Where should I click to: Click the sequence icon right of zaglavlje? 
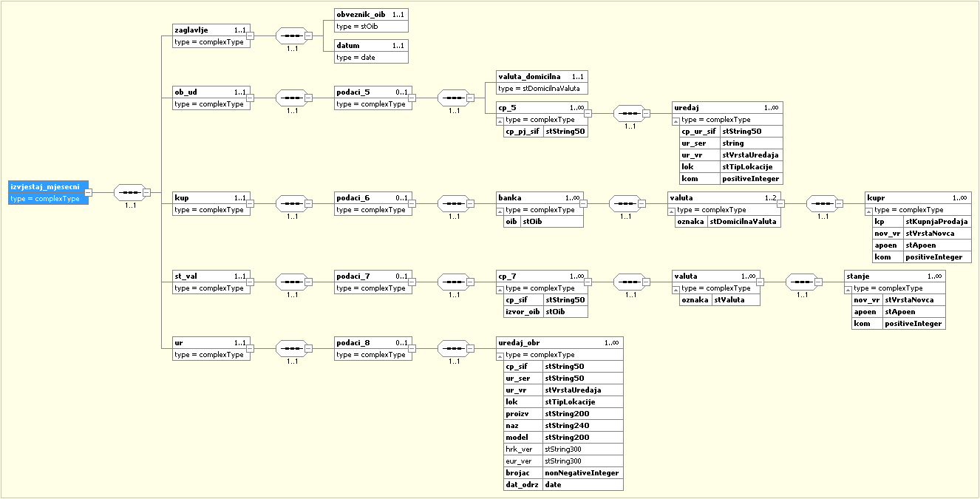click(x=292, y=35)
